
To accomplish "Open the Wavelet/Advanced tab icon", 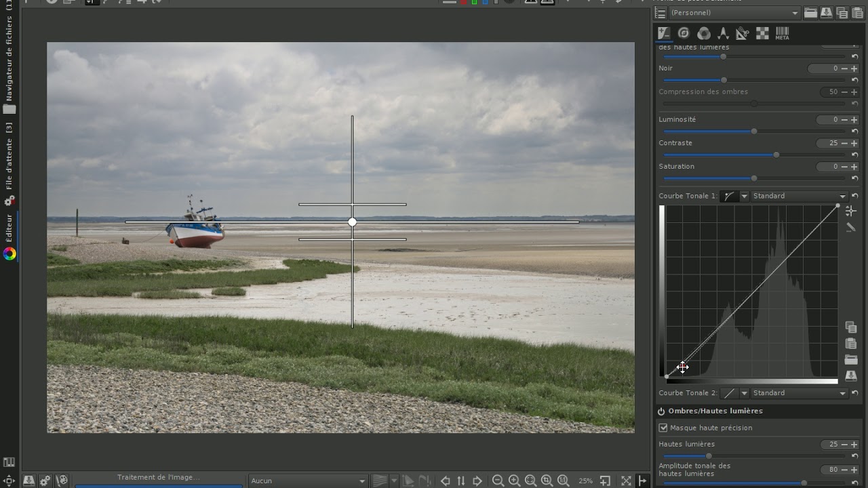I will [x=723, y=33].
